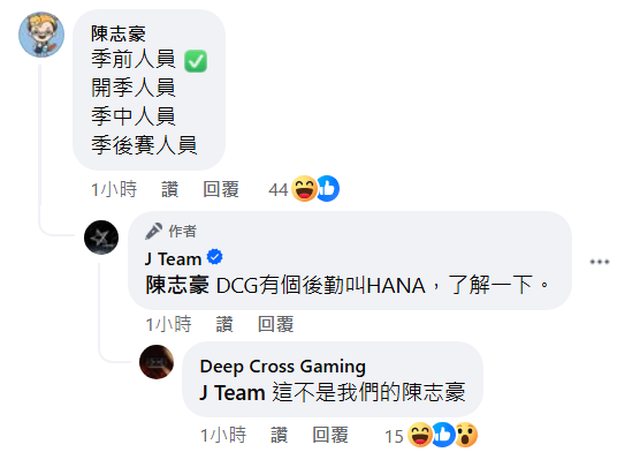Open the 陳志豪 mention in J Team's reply
The width and height of the screenshot is (640, 452).
(177, 285)
